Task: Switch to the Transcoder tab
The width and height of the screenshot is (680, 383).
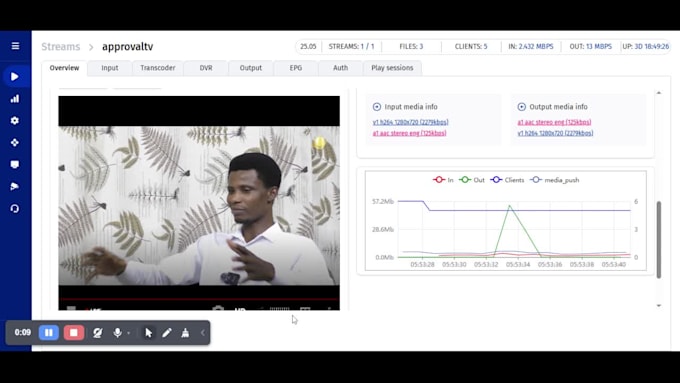Action: click(x=158, y=68)
